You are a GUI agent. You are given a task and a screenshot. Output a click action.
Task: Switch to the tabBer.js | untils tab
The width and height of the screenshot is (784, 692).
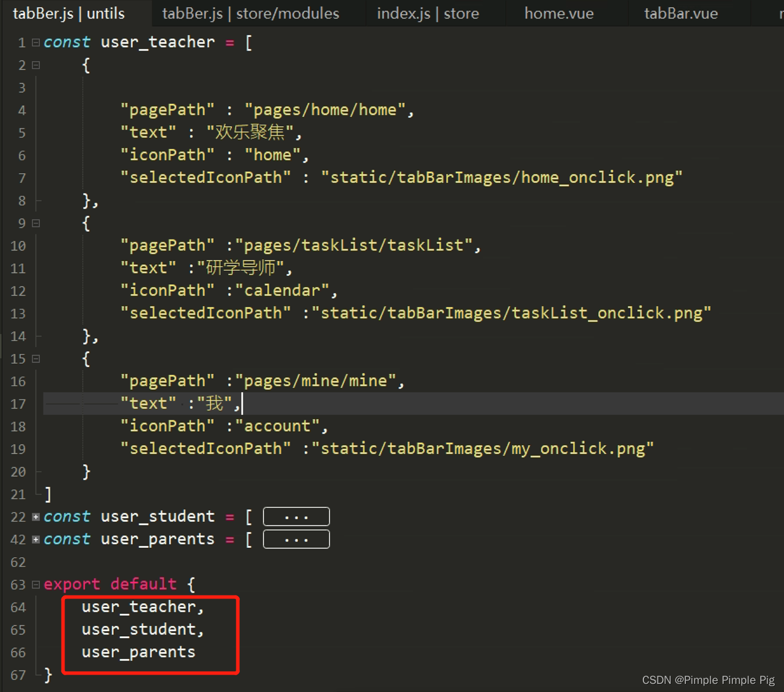pyautogui.click(x=69, y=13)
